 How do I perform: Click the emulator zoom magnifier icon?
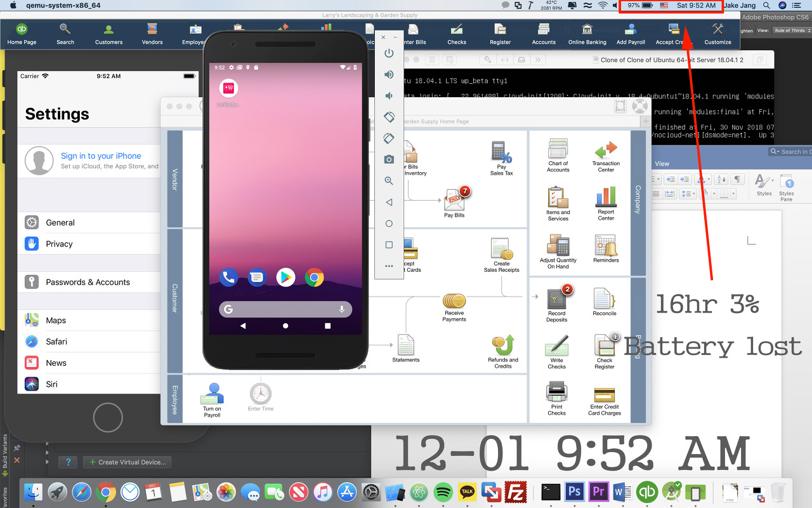pyautogui.click(x=389, y=181)
